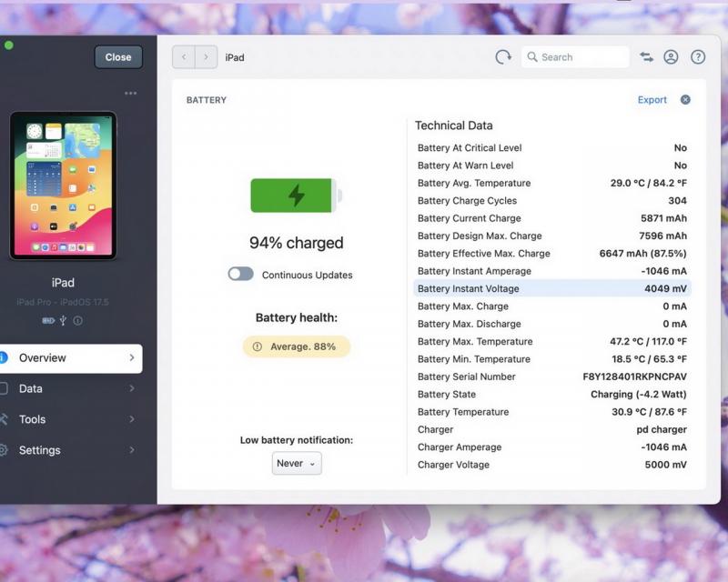Click the USB connection icon under device name
This screenshot has width=728, height=582.
point(63,320)
